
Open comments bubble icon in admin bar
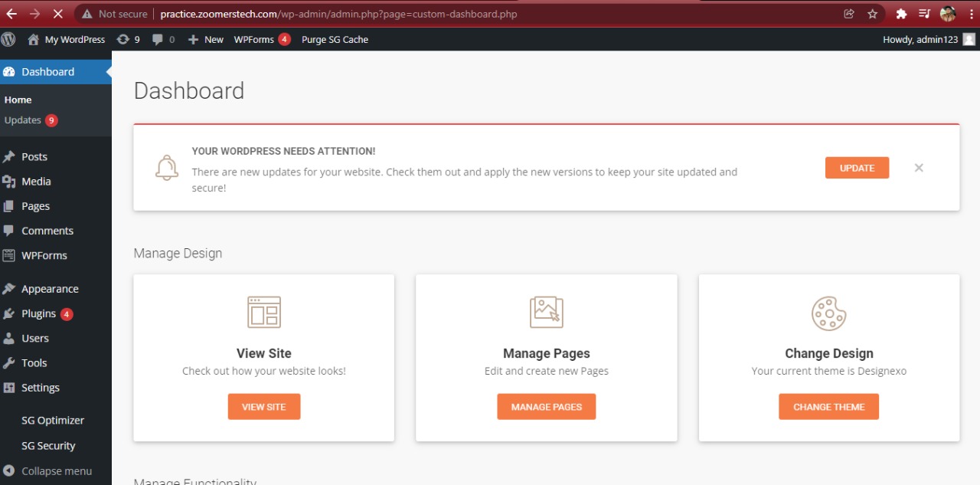point(158,40)
